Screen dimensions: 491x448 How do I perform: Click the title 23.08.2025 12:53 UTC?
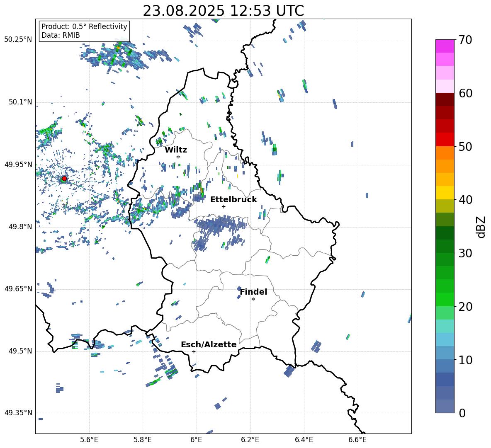tap(223, 11)
